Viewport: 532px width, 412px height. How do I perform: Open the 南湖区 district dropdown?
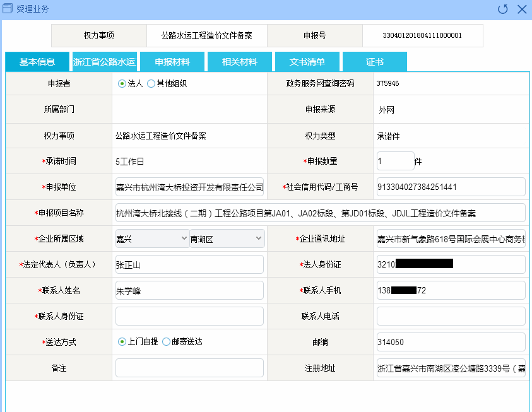click(x=226, y=238)
